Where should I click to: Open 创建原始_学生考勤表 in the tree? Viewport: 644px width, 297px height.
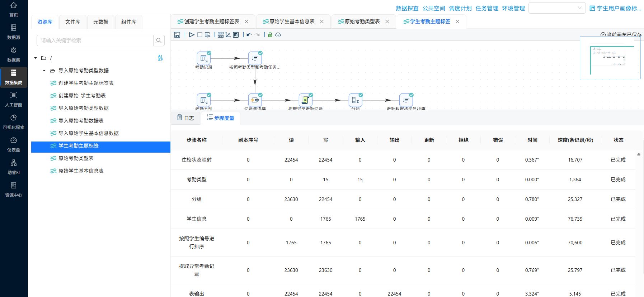82,96
